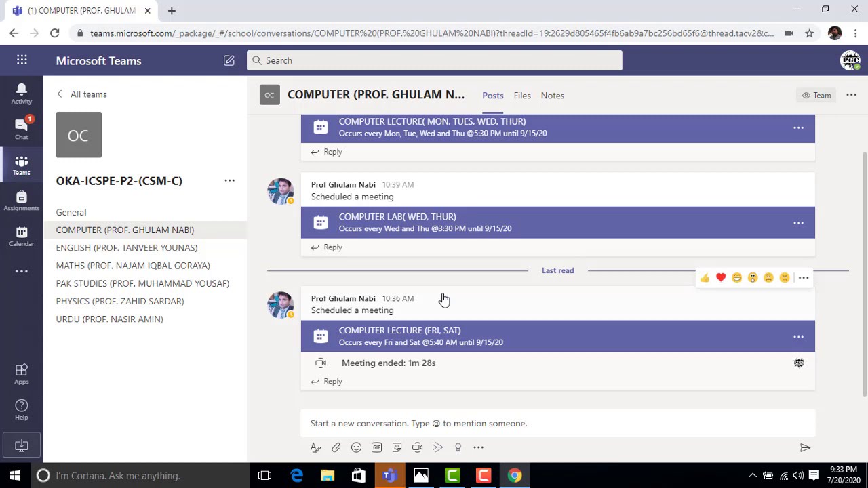The width and height of the screenshot is (868, 488).
Task: Open COMPUTER LAB( WED, THUR) meeting card
Action: tap(558, 222)
